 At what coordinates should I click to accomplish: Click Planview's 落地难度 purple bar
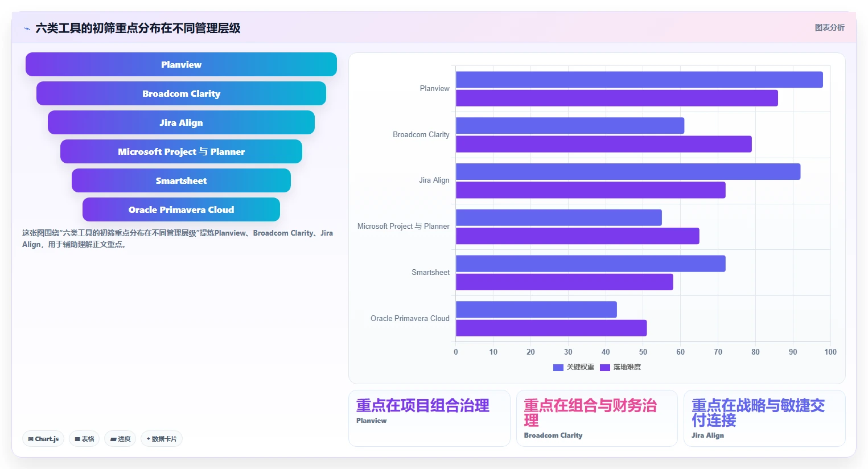[617, 98]
